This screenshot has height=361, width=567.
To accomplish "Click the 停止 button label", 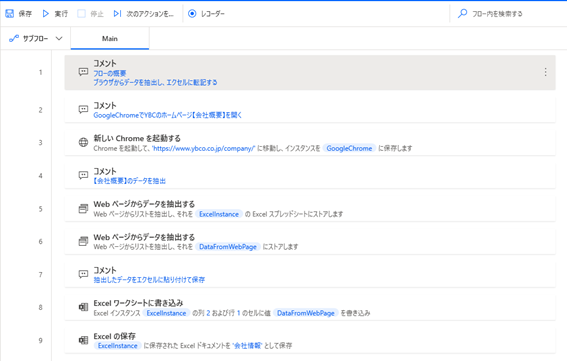I will point(97,14).
